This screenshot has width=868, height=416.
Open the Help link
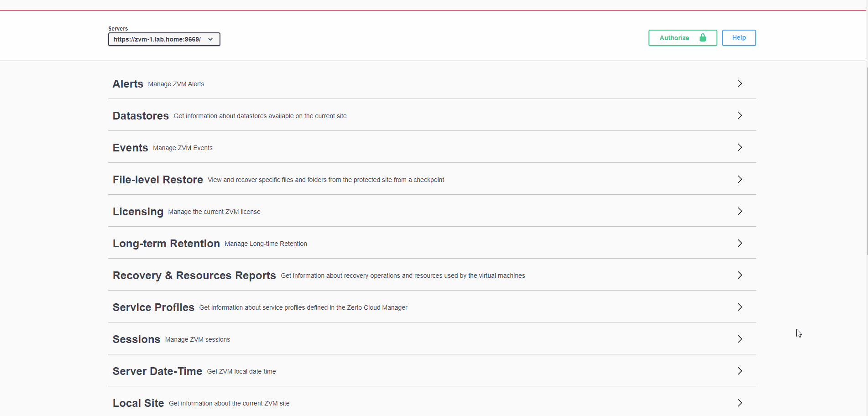(x=738, y=38)
